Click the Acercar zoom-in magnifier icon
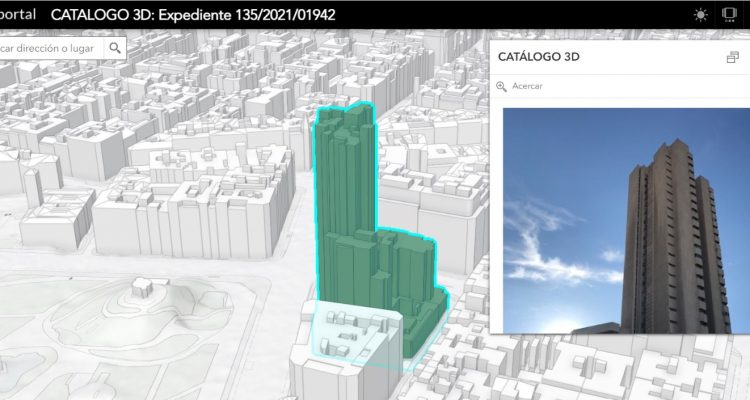 click(501, 86)
